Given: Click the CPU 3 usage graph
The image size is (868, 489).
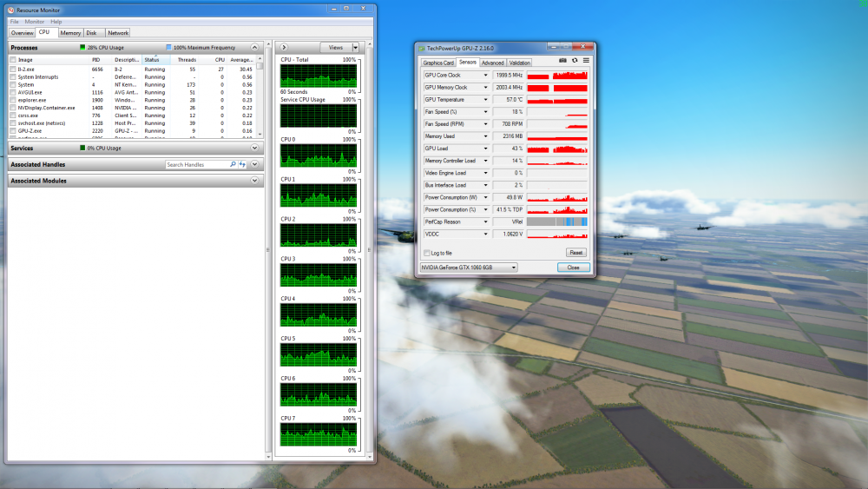Looking at the screenshot, I should 319,275.
